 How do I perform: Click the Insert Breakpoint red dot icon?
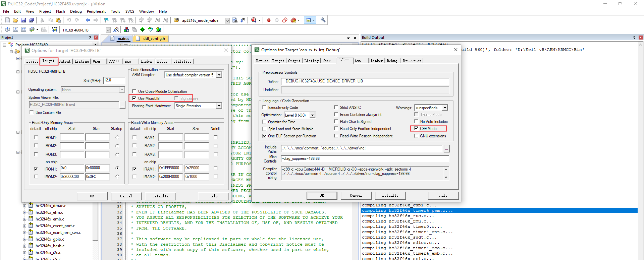click(x=269, y=20)
